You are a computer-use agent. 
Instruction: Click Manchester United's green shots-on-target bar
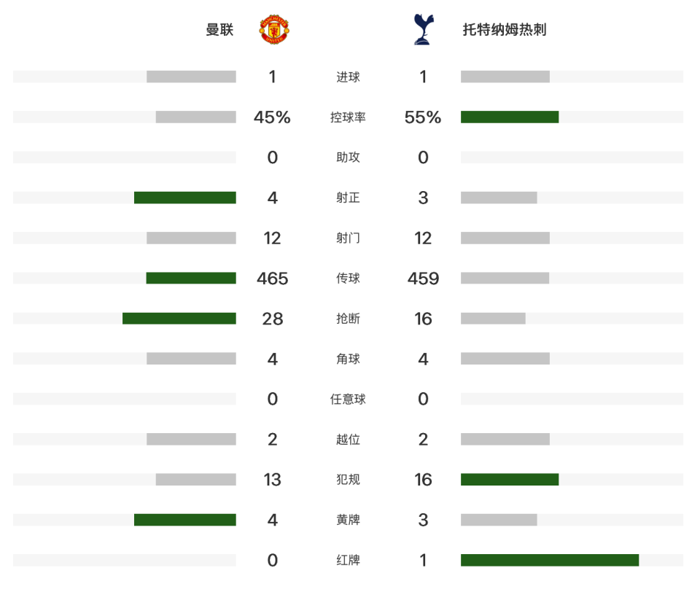pos(184,198)
